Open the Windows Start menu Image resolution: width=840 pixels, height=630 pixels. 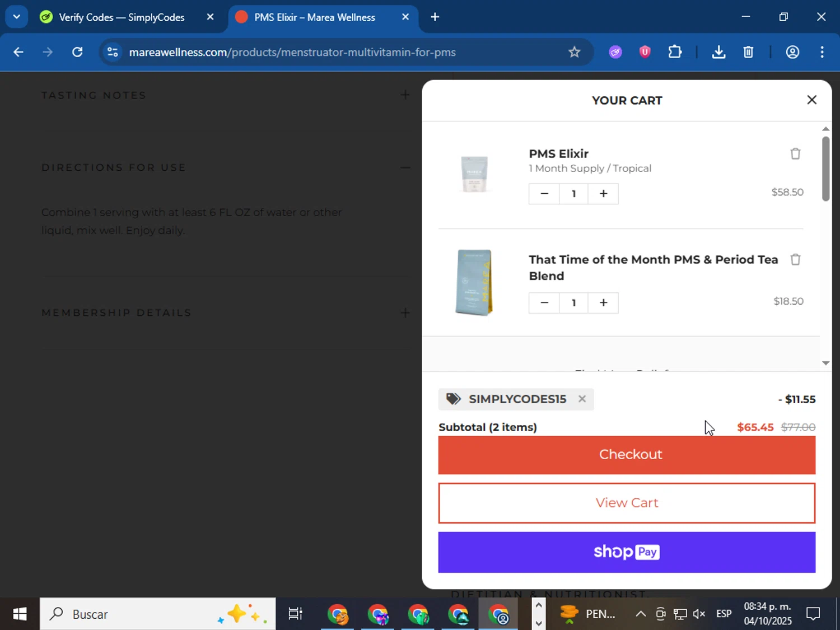pos(20,614)
